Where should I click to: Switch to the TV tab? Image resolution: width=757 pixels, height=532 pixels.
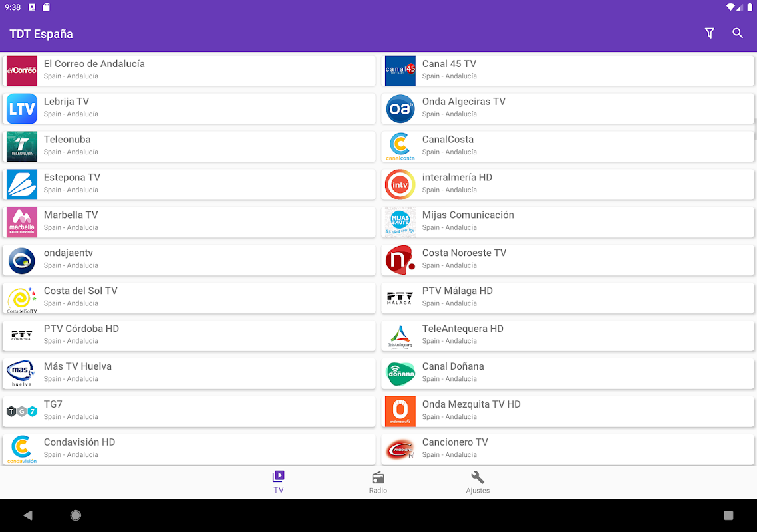(279, 482)
